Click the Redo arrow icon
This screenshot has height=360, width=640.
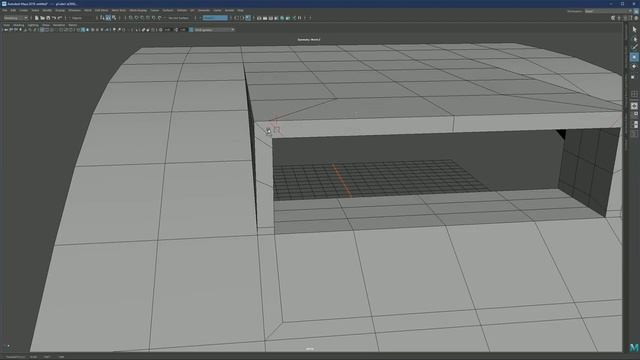60,18
